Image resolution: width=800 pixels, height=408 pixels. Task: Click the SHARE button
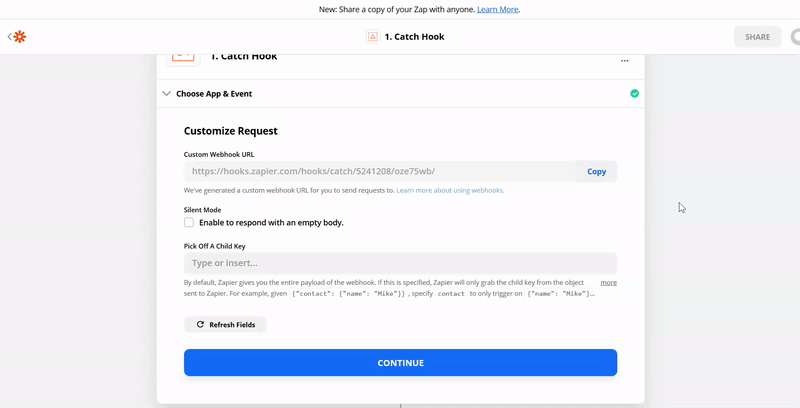[757, 37]
